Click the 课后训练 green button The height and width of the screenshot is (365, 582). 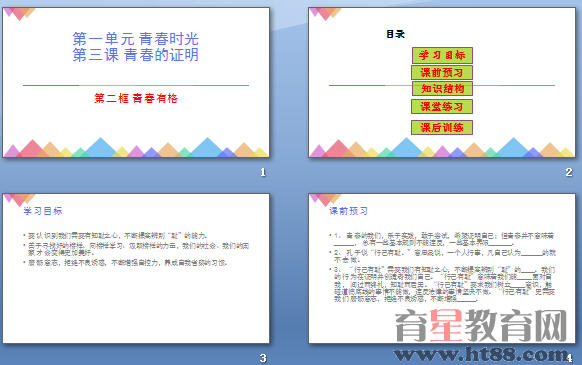coord(442,127)
